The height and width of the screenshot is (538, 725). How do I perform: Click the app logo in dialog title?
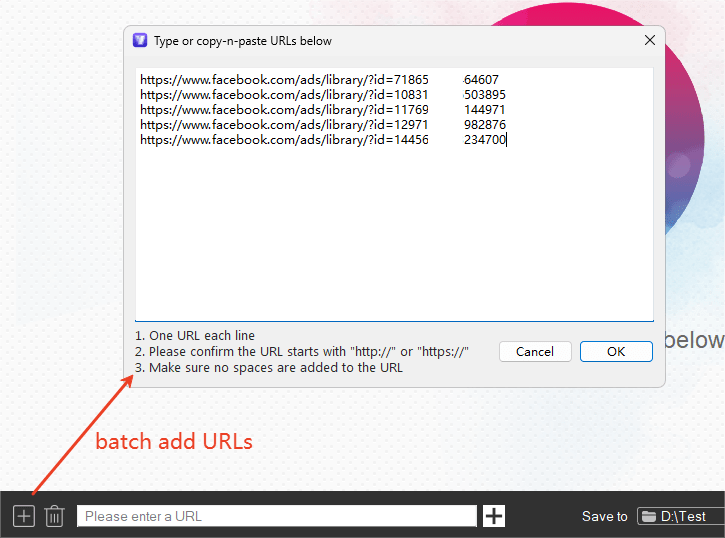tap(140, 41)
